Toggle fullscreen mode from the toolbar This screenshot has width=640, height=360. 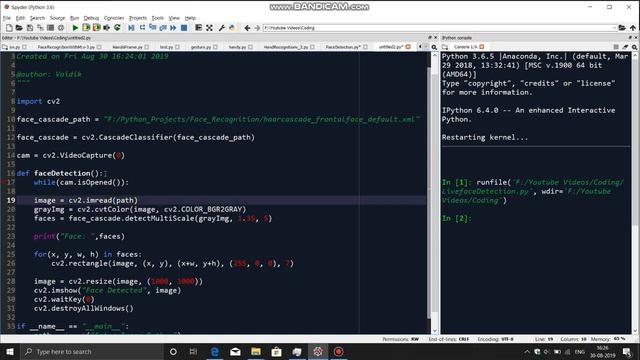point(209,28)
